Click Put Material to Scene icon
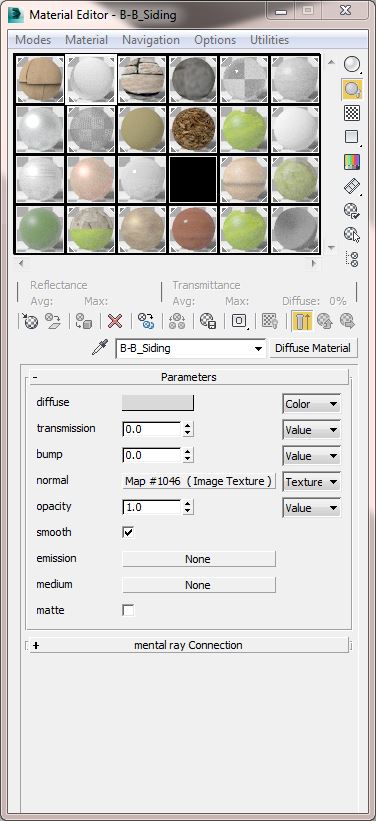Image resolution: width=376 pixels, height=821 pixels. pos(52,321)
